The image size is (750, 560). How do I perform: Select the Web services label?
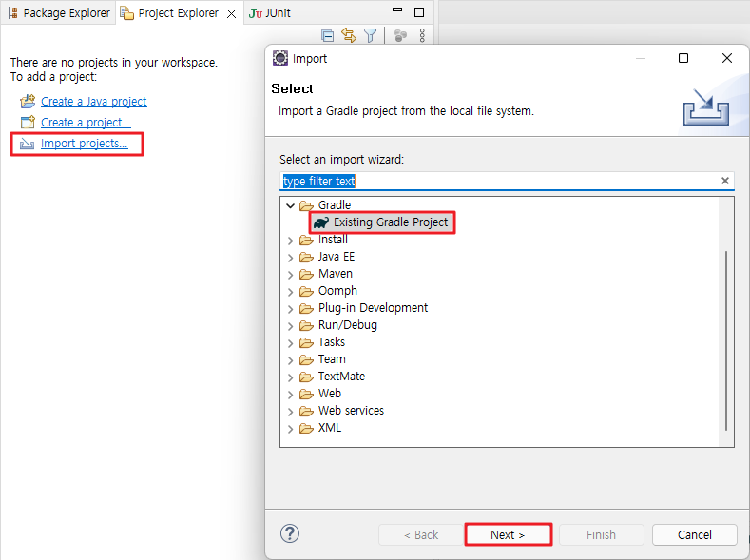click(x=351, y=411)
